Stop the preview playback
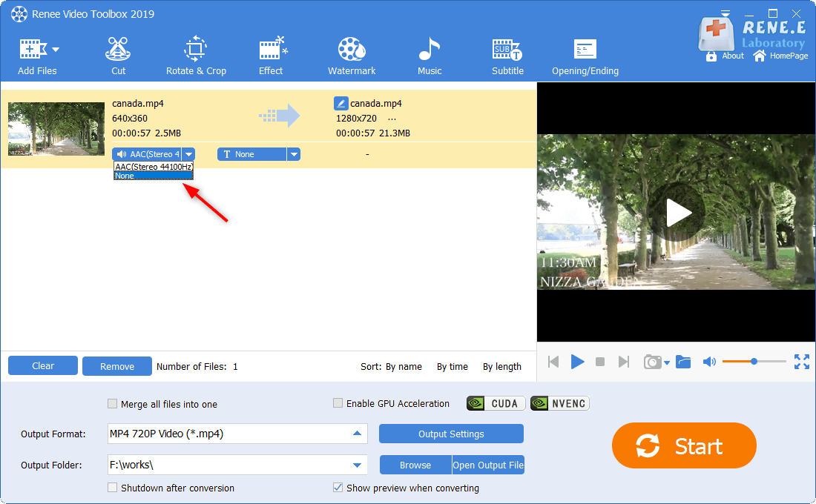The image size is (816, 504). [x=600, y=362]
